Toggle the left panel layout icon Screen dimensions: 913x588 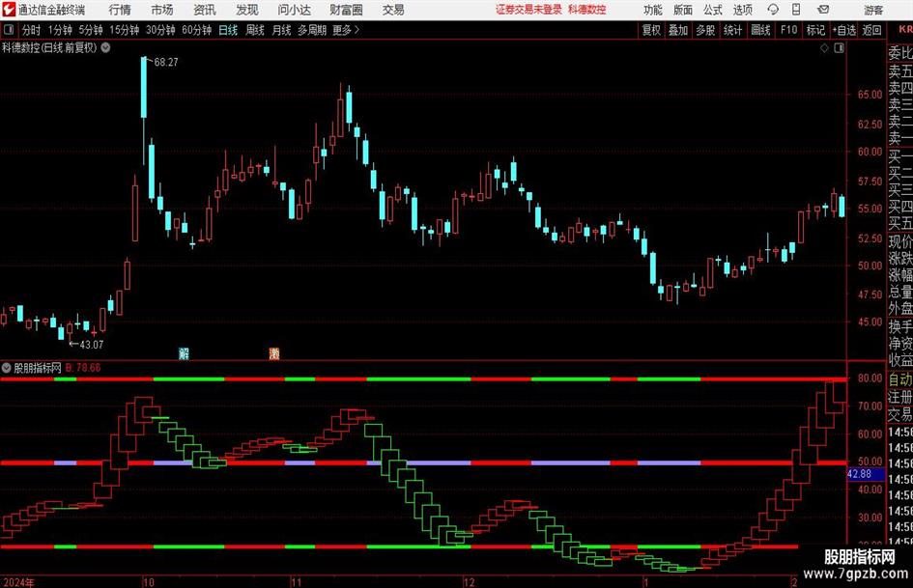9,30
